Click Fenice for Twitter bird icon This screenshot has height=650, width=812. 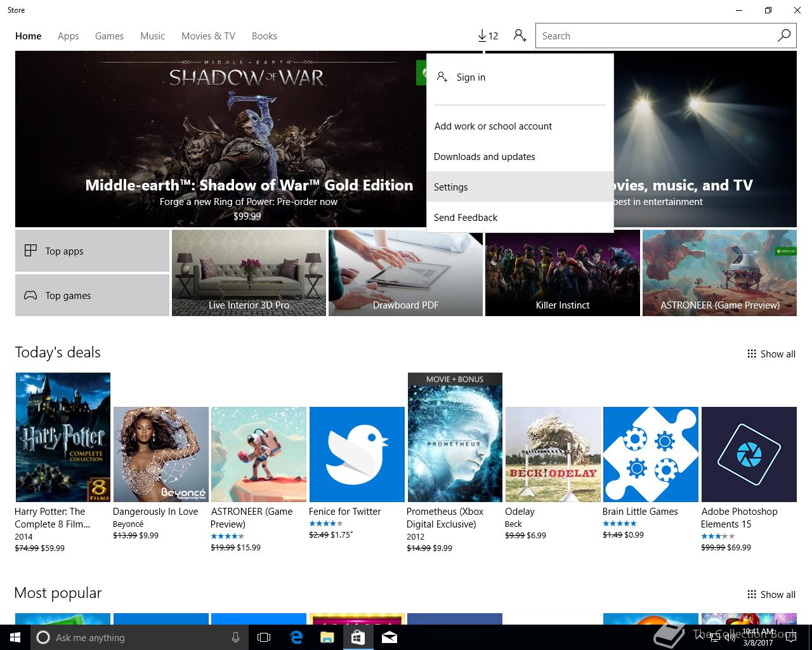(357, 454)
